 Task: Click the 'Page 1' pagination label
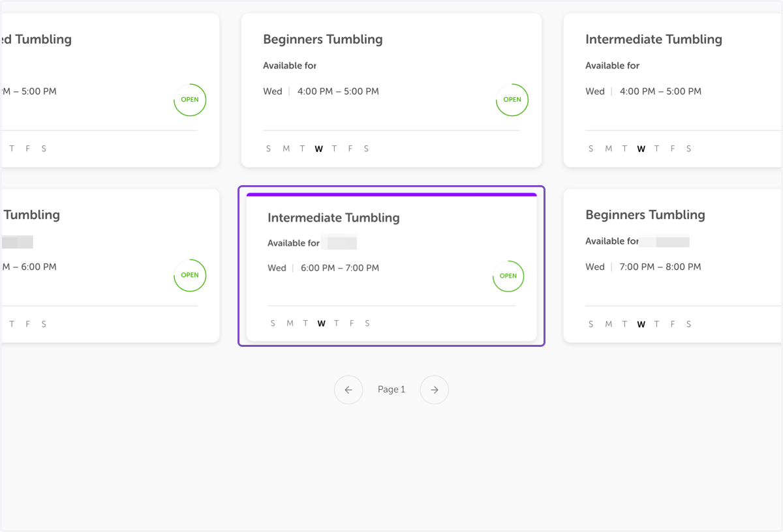click(391, 389)
